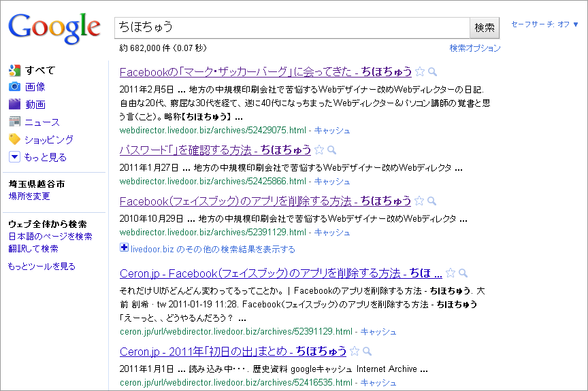Click 場所を変更 link
The height and width of the screenshot is (391, 588).
[x=29, y=197]
